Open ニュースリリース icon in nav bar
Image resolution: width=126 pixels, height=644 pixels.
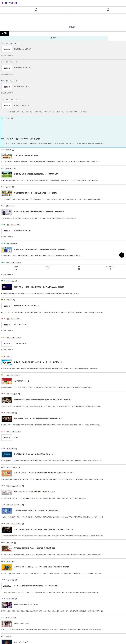pos(110,268)
